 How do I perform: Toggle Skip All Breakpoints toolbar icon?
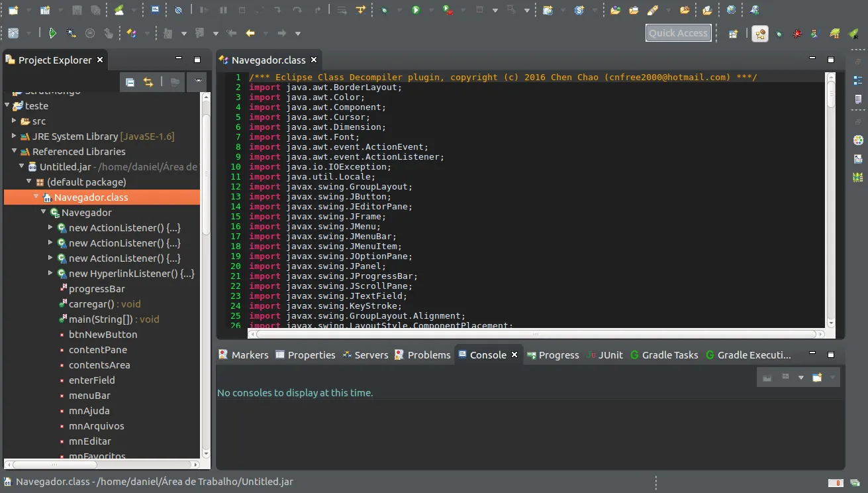point(178,10)
